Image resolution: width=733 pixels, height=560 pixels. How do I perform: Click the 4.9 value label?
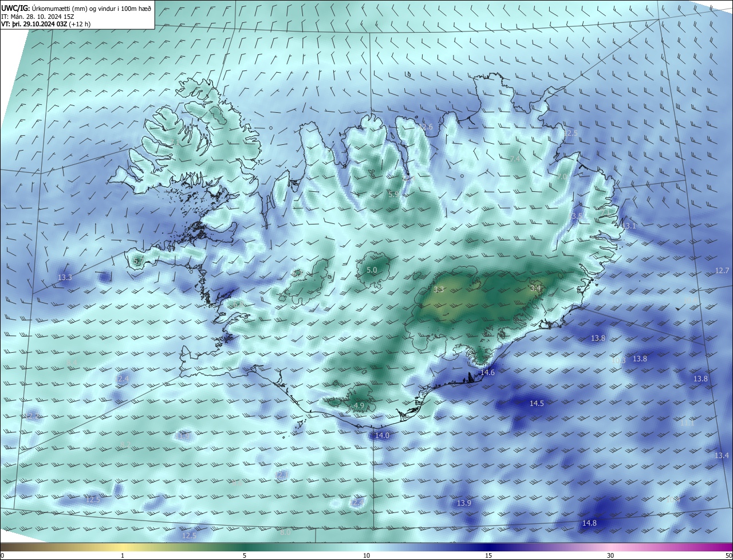pyautogui.click(x=359, y=405)
